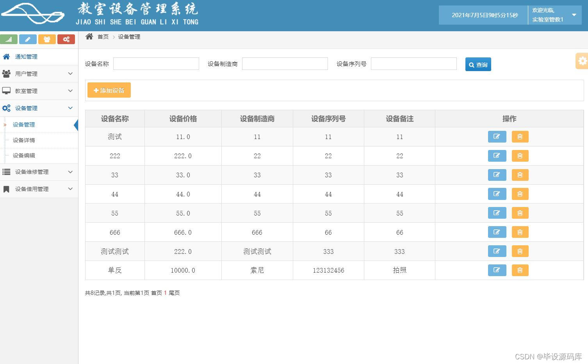Click the orange users shortcut icon
Screen dimensions: 588x364
(47, 39)
